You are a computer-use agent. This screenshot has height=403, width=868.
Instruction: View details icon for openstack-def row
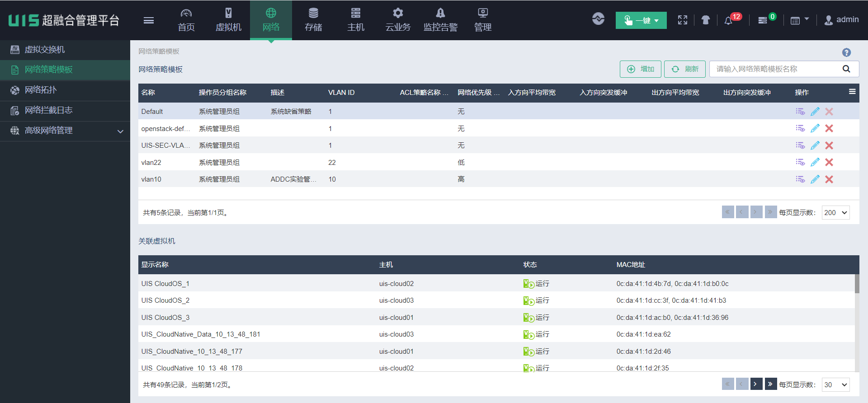click(800, 128)
